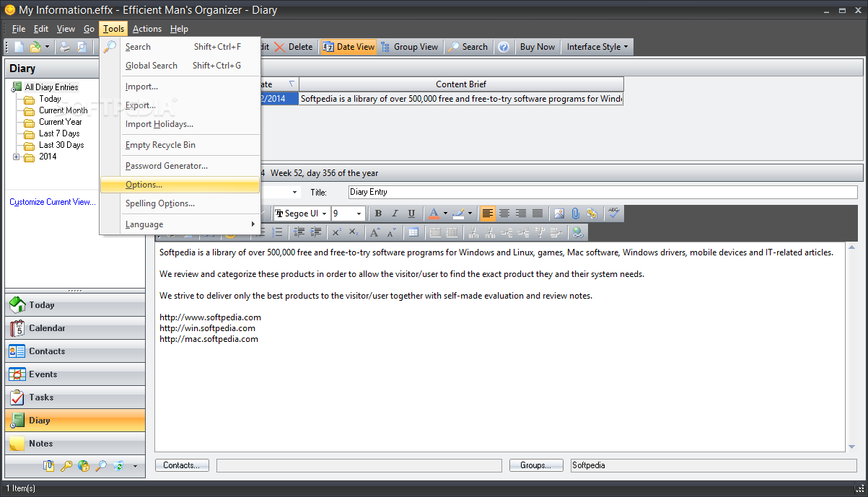
Task: Click the Superscript icon
Action: [336, 232]
